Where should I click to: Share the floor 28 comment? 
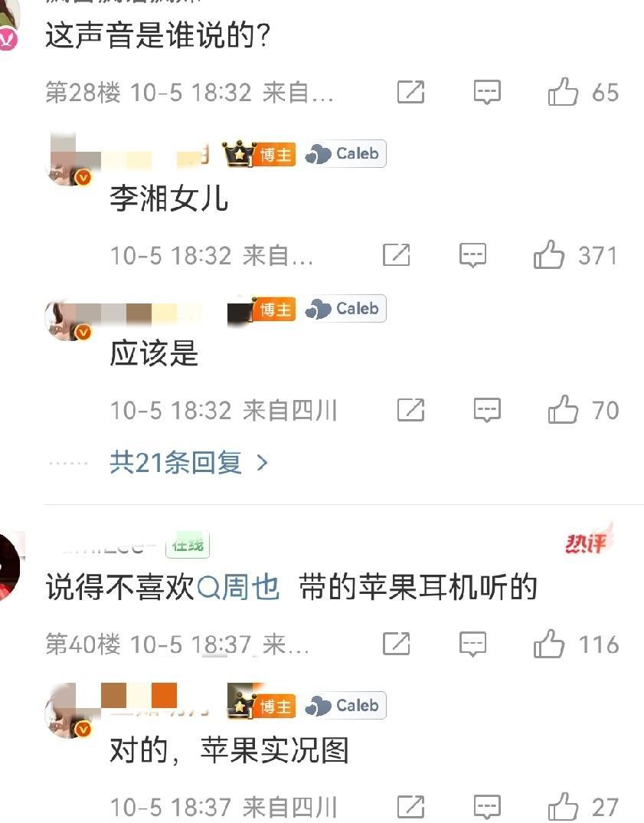(x=410, y=93)
